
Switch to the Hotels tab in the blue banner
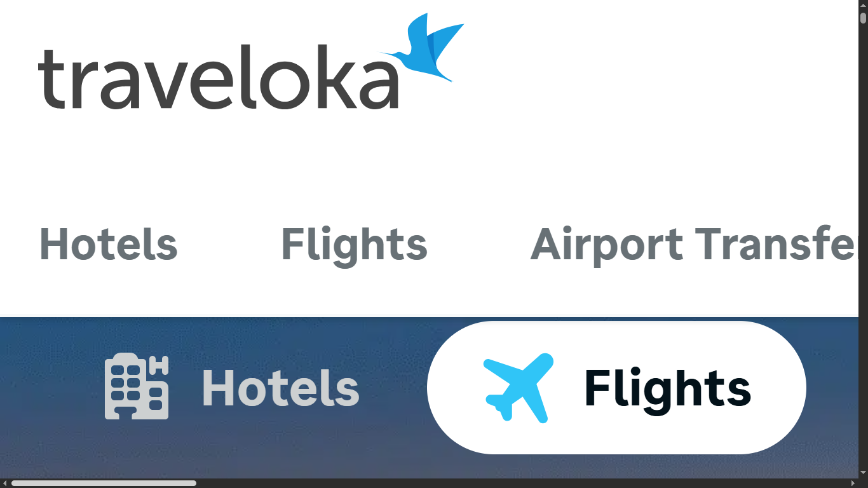[x=232, y=388]
